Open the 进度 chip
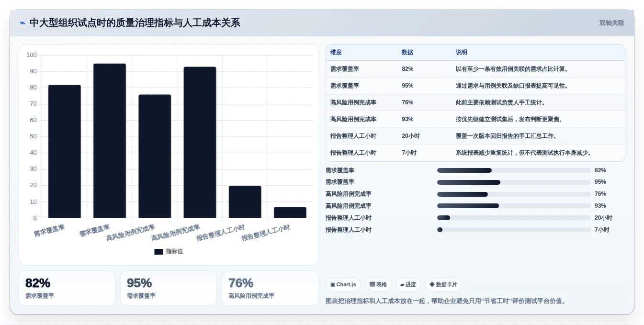The image size is (644, 325). 408,285
